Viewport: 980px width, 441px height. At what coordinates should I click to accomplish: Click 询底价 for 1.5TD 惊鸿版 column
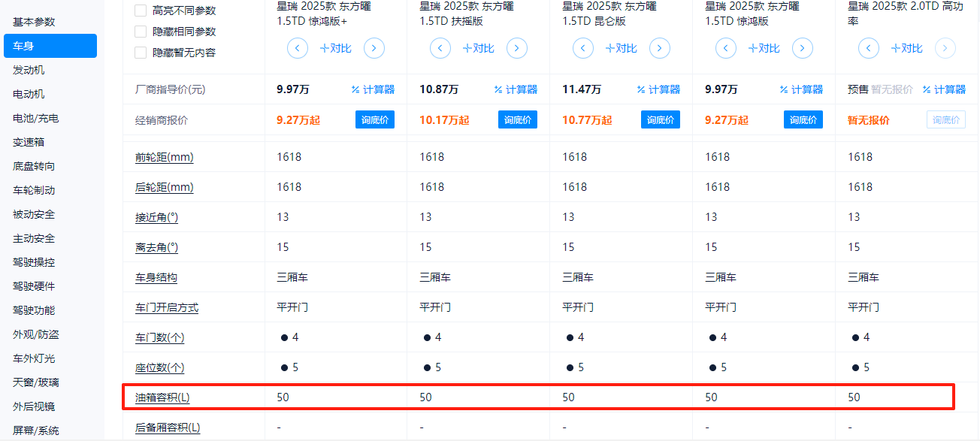[803, 119]
